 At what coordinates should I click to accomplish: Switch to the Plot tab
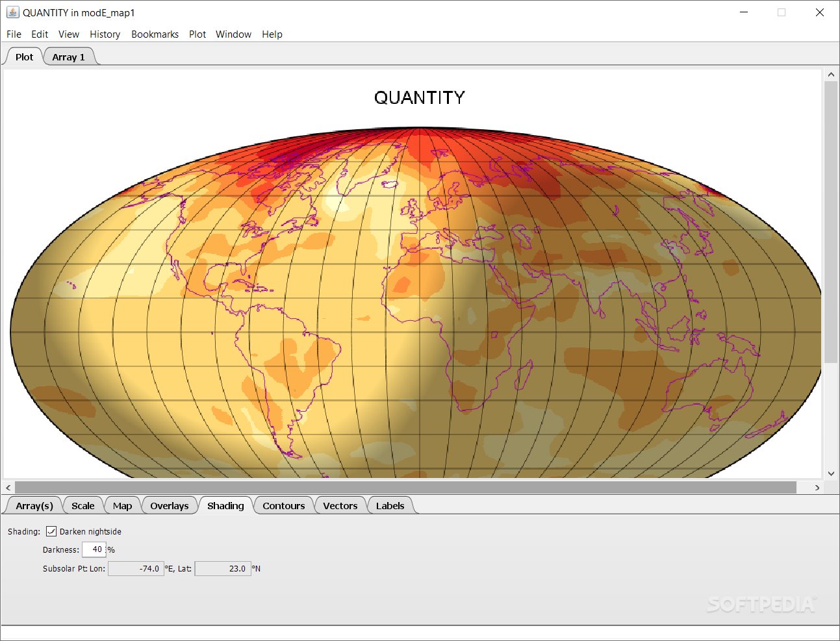24,57
